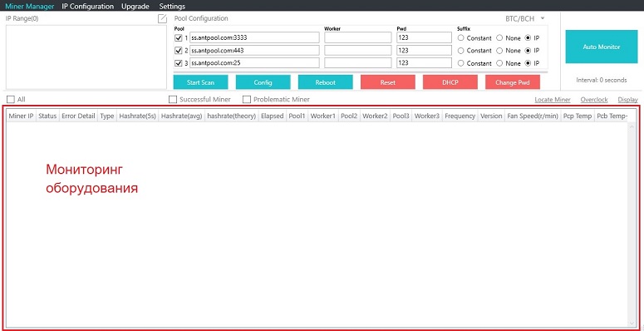The width and height of the screenshot is (644, 331).
Task: Switch to the Upgrade tab
Action: 135,6
